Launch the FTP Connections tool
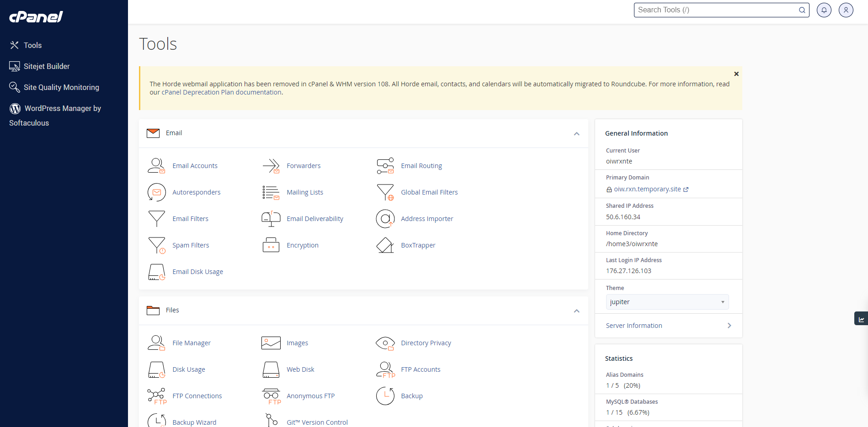Image resolution: width=868 pixels, height=427 pixels. (x=197, y=395)
